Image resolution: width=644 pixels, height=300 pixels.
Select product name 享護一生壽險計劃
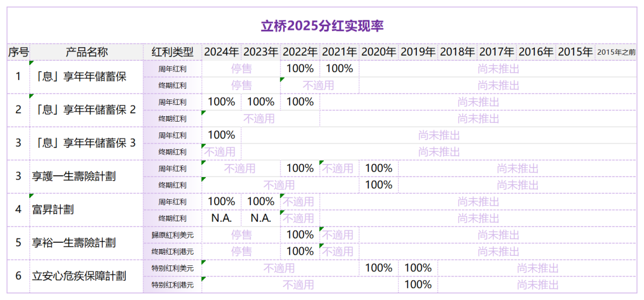coord(86,177)
